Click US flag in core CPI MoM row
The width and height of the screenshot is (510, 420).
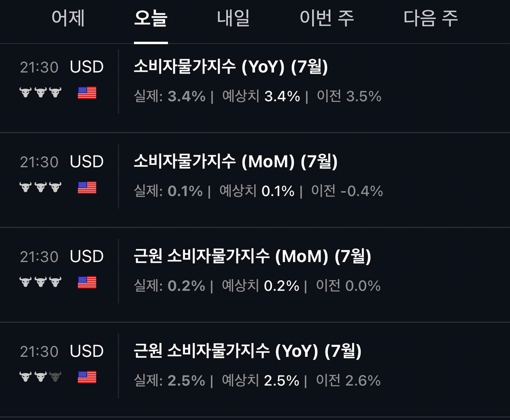click(87, 283)
